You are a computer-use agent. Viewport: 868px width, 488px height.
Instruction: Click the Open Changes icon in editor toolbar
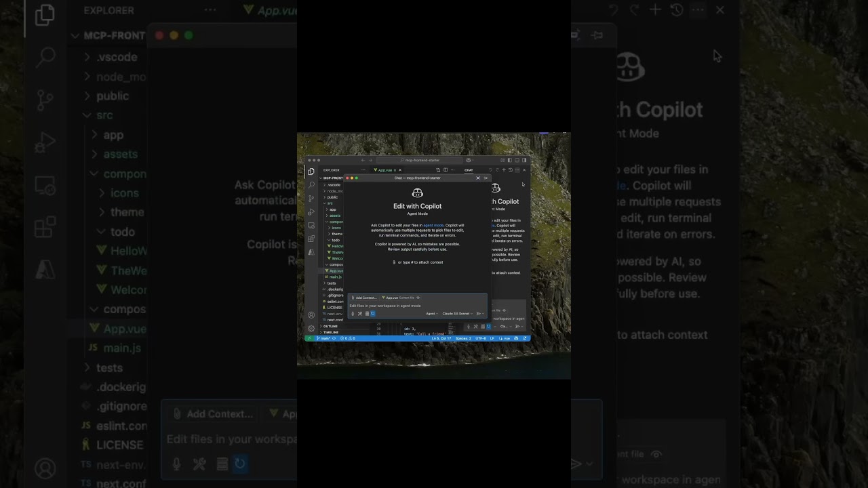(438, 170)
